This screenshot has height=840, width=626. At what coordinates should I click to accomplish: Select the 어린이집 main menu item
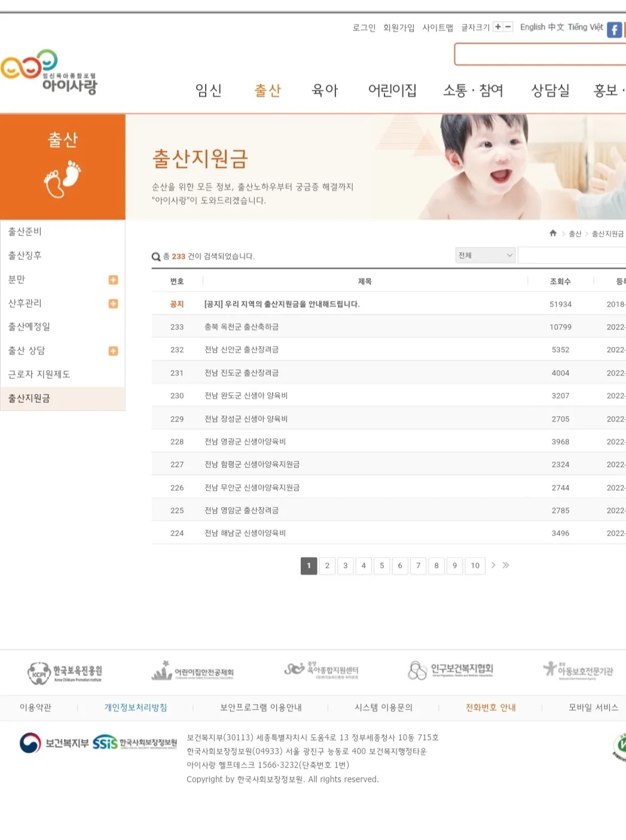point(392,90)
